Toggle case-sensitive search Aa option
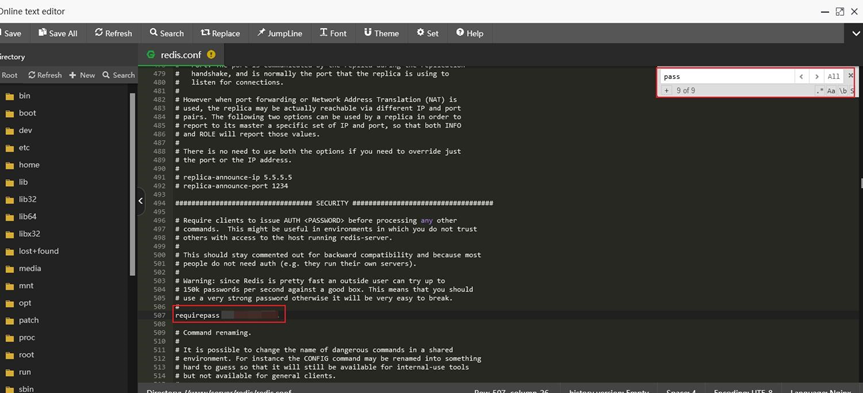863x393 pixels. pos(831,91)
